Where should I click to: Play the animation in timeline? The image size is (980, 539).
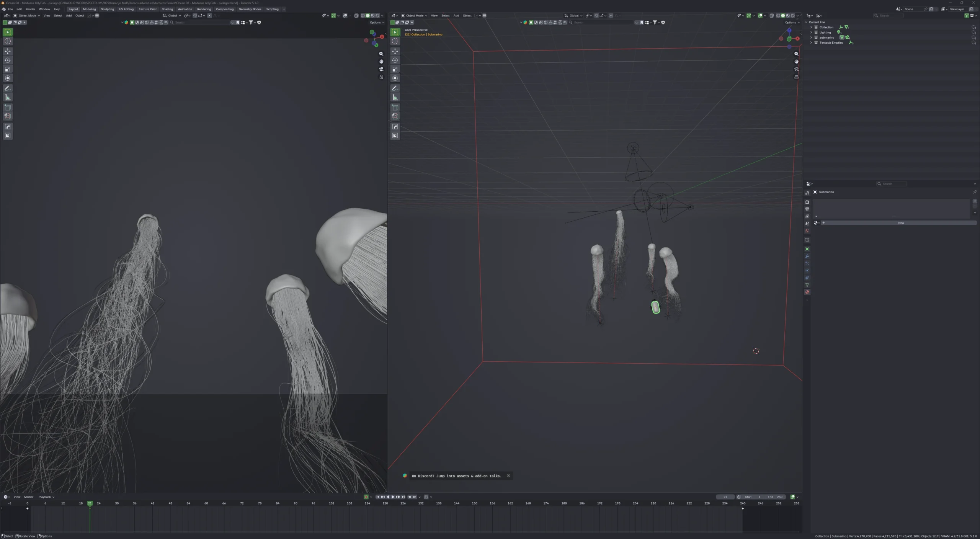click(x=393, y=497)
